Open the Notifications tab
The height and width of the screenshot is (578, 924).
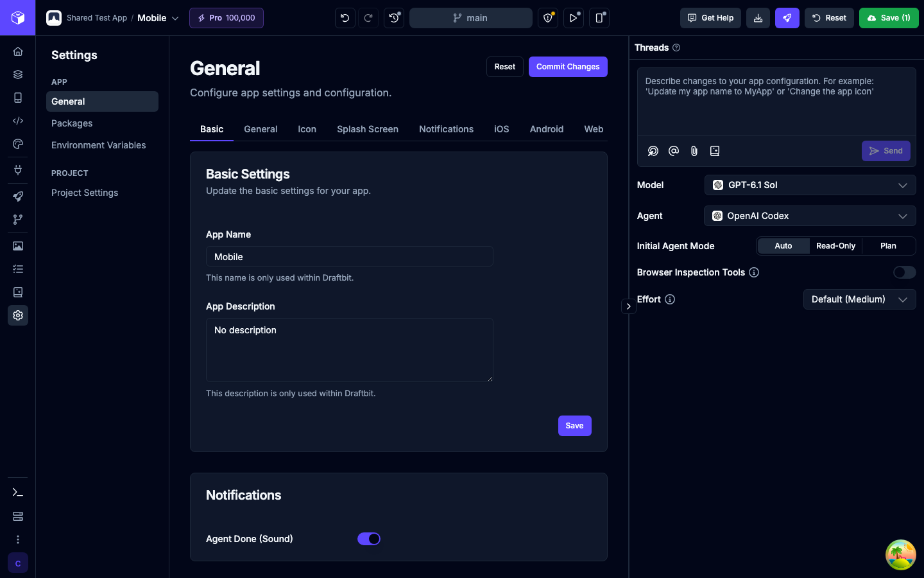447,129
